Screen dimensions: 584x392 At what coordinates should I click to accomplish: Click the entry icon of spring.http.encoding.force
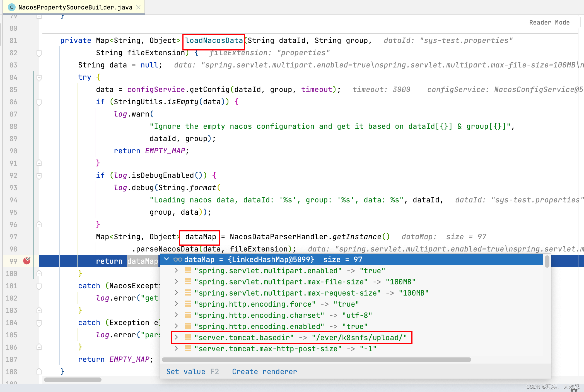[x=188, y=304]
